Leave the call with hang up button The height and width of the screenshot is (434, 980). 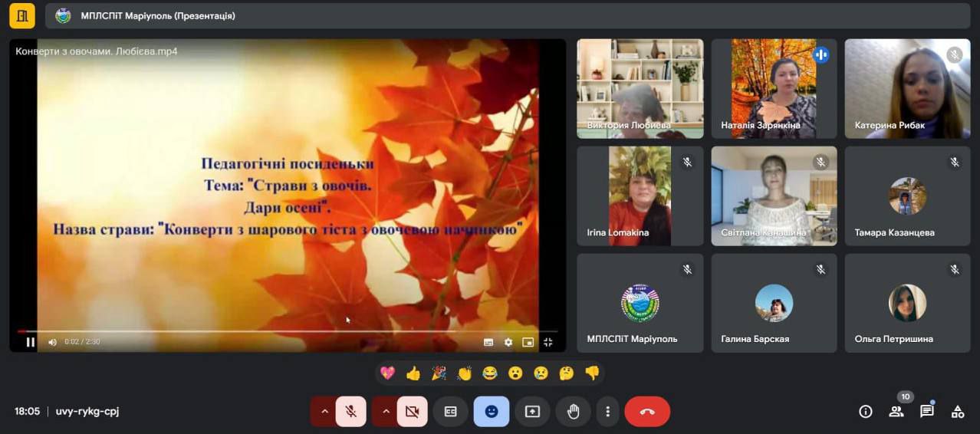(646, 412)
